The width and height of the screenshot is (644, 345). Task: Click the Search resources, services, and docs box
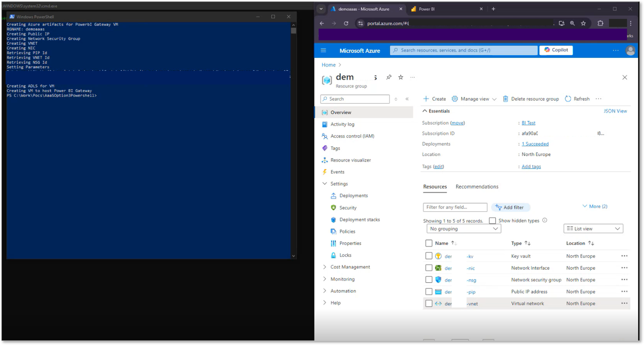coord(464,50)
